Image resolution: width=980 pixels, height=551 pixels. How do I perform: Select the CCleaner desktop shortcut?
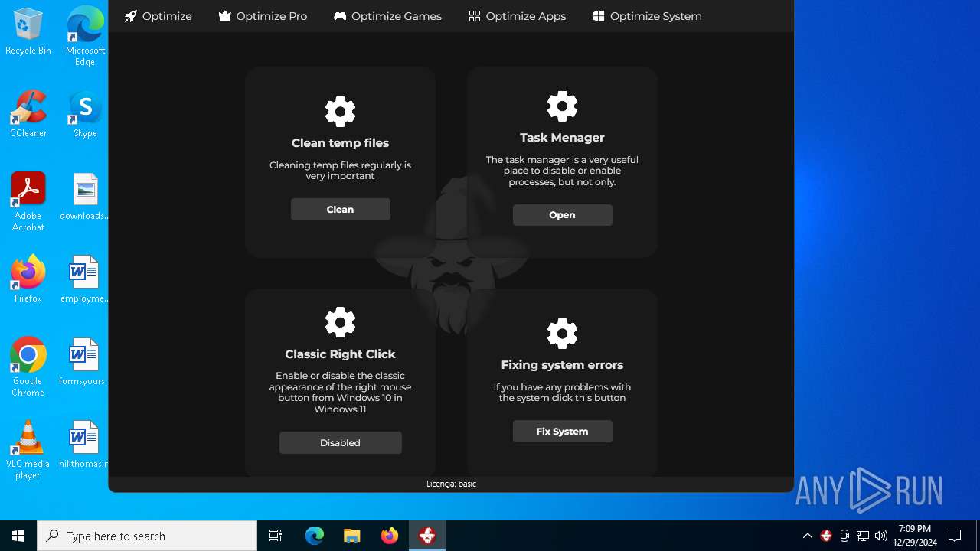(x=28, y=114)
